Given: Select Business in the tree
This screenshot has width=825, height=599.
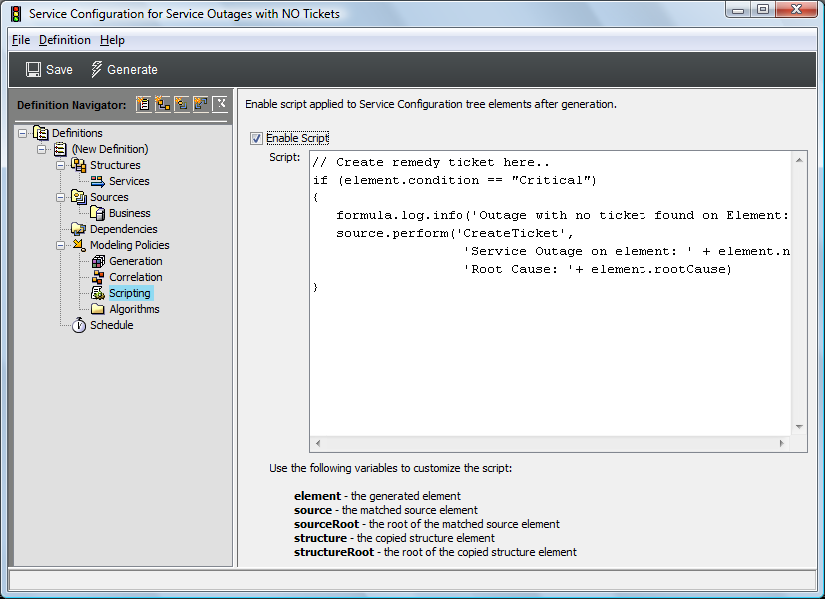Looking at the screenshot, I should [129, 213].
